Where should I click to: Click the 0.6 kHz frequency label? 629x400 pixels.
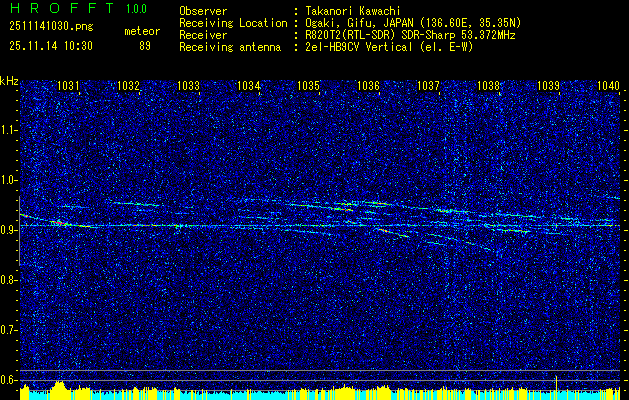[x=9, y=380]
